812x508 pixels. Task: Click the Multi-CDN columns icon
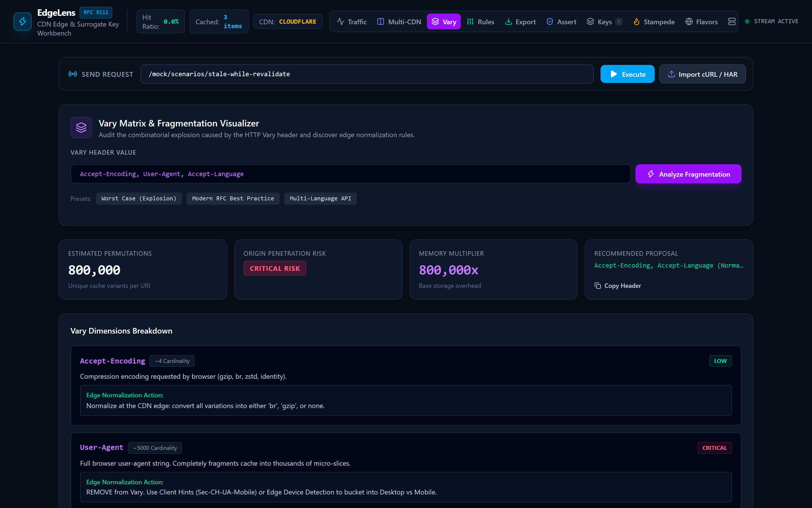[x=381, y=21]
